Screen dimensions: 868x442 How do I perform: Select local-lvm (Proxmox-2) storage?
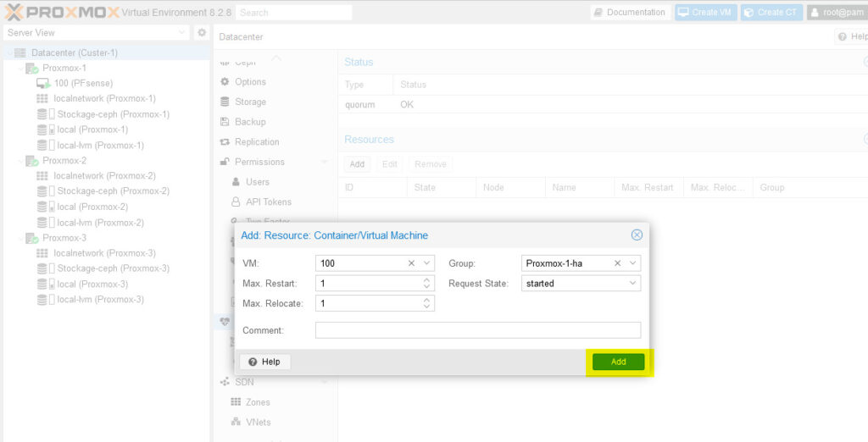(x=100, y=223)
